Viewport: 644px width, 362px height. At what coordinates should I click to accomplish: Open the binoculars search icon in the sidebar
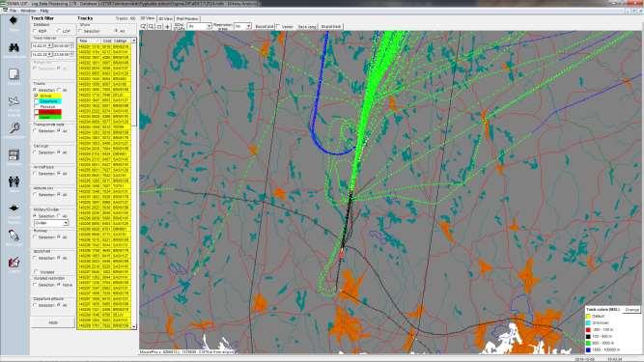click(14, 48)
